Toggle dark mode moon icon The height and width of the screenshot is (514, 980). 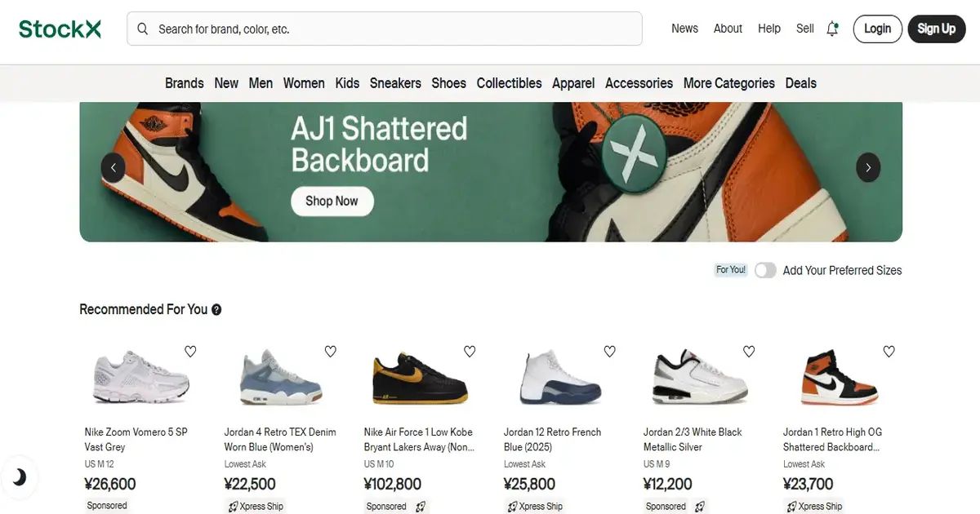click(19, 477)
